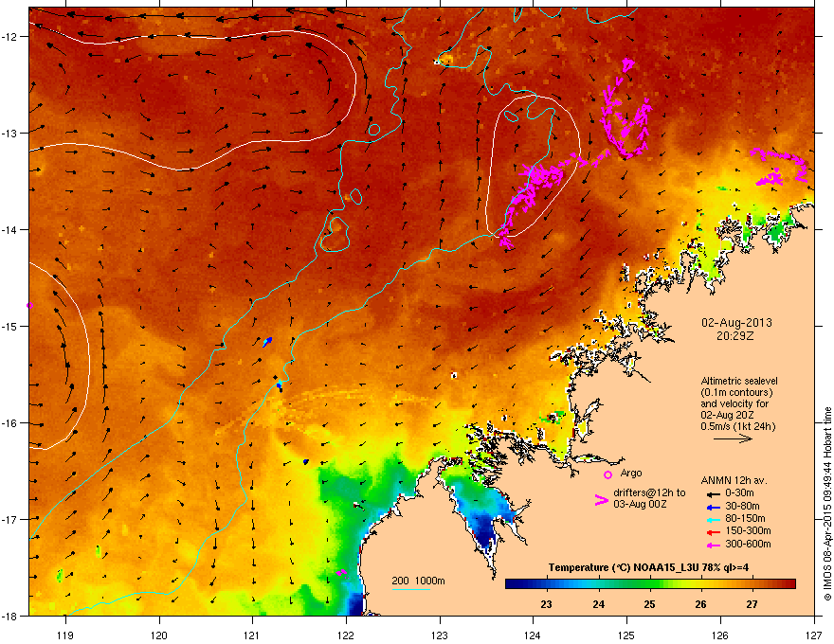Click the colorbar tick label '24'
The width and height of the screenshot is (834, 644).
coord(598,604)
